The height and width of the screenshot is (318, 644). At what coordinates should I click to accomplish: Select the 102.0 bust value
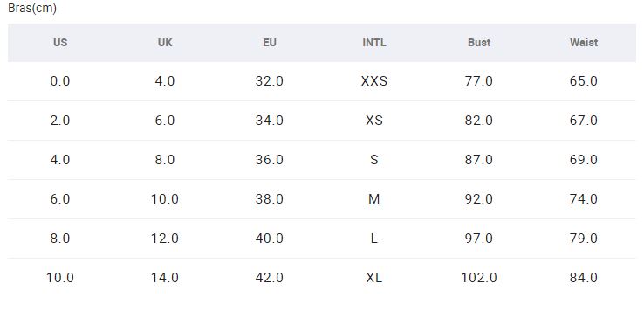click(x=479, y=278)
